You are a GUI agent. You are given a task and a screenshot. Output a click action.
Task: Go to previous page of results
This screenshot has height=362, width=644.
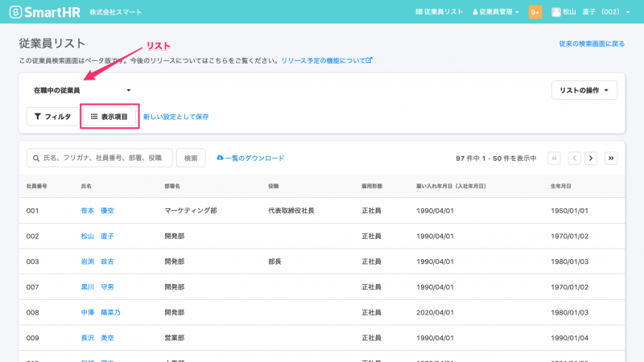click(x=574, y=158)
